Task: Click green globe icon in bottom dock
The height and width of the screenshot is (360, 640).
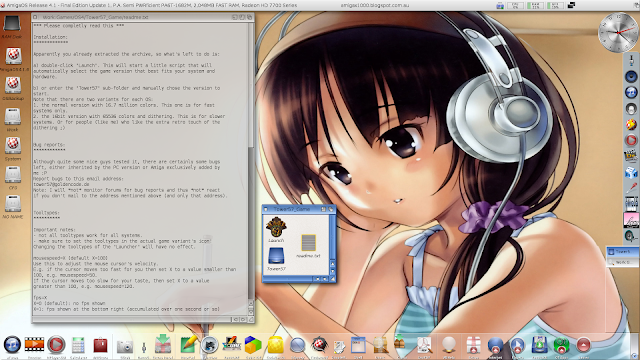Action: 561,345
